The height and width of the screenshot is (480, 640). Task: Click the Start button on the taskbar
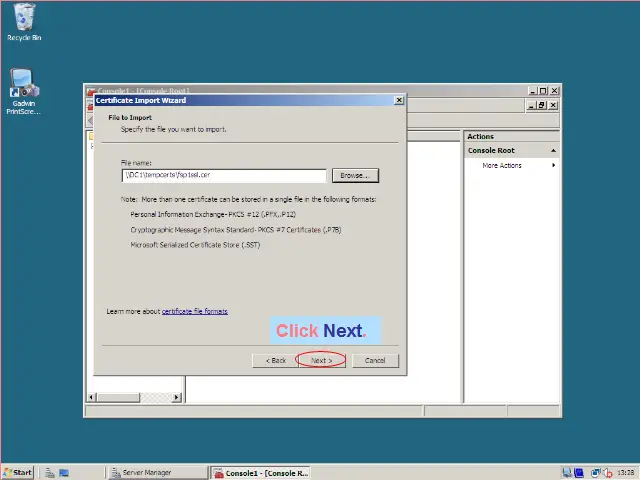coord(17,472)
